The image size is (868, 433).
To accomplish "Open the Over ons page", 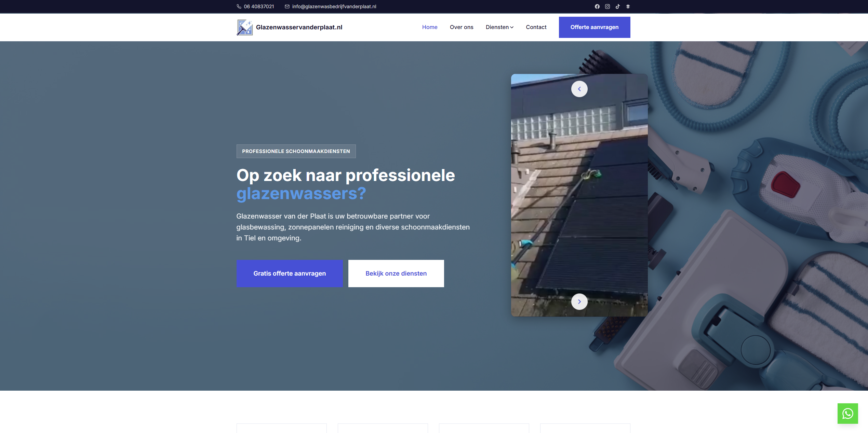I will 462,27.
